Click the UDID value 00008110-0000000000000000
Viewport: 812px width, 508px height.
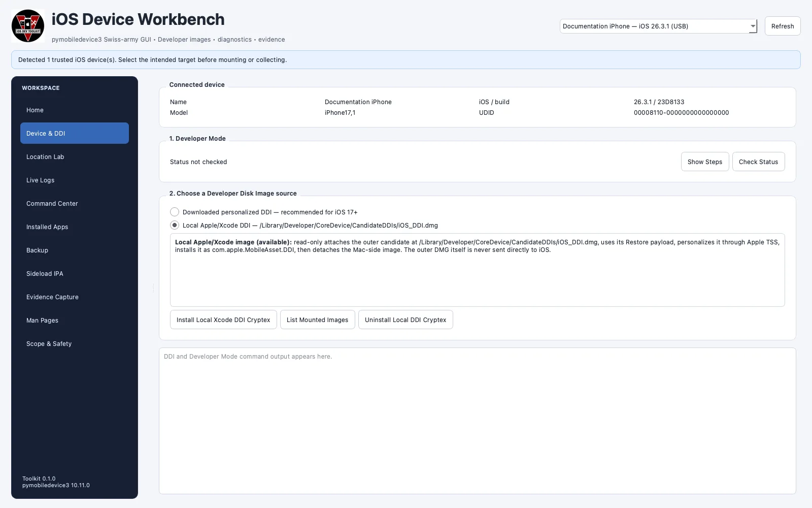[x=681, y=113]
